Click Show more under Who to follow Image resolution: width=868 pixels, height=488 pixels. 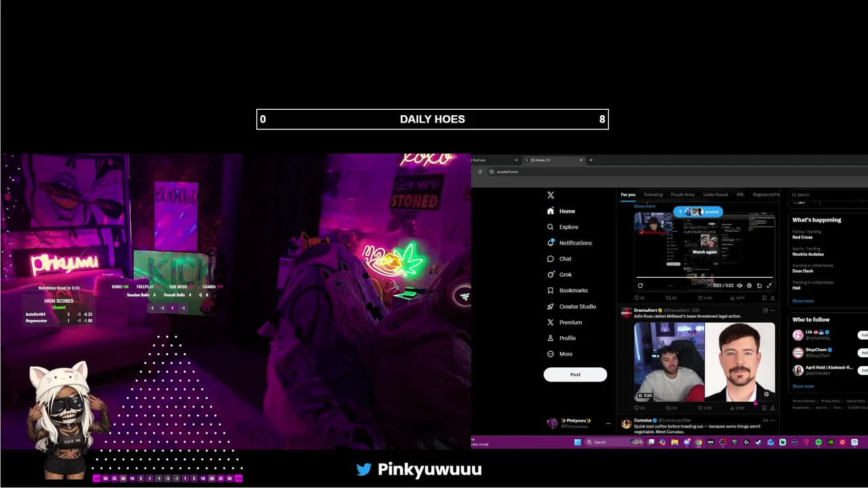point(803,386)
